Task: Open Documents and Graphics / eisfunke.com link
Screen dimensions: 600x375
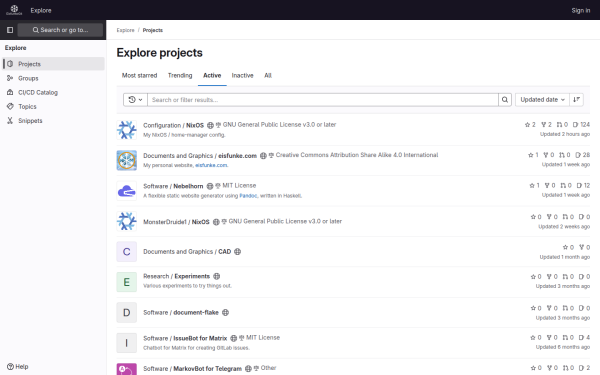Action: click(200, 156)
